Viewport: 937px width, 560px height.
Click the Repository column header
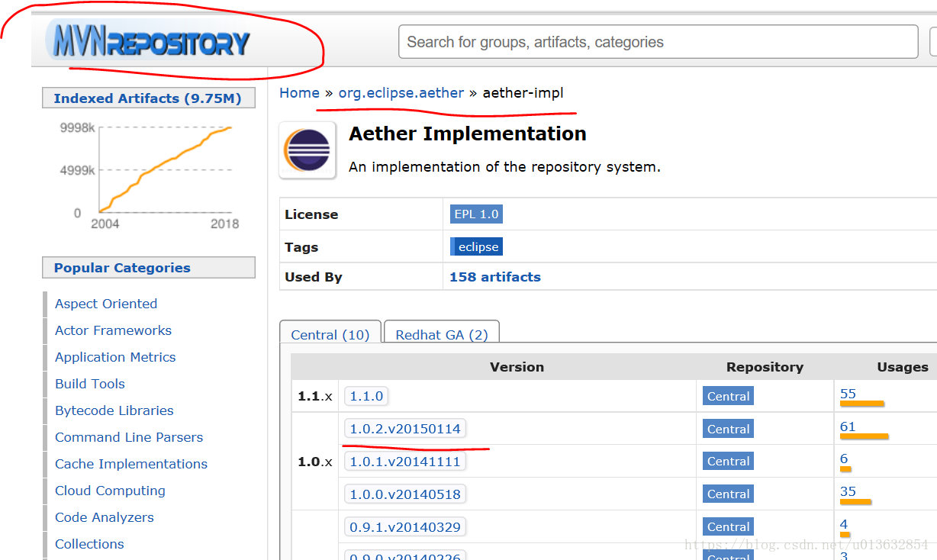click(x=765, y=367)
